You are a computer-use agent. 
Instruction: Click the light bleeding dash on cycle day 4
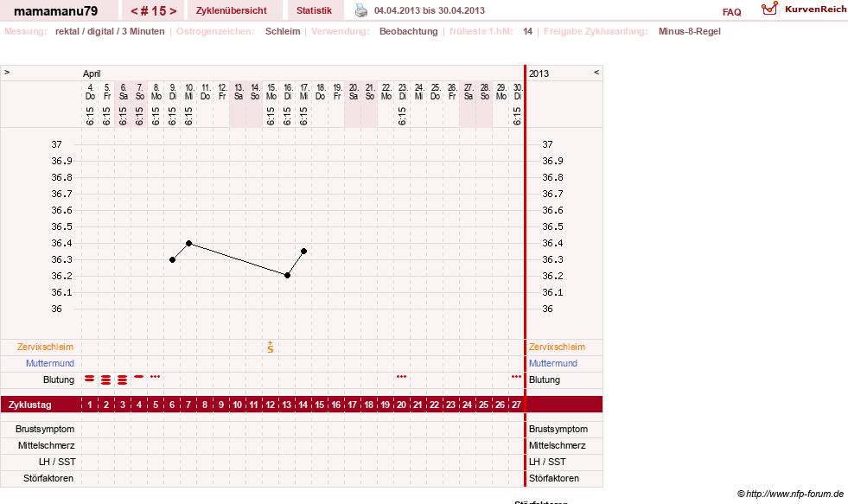[139, 376]
